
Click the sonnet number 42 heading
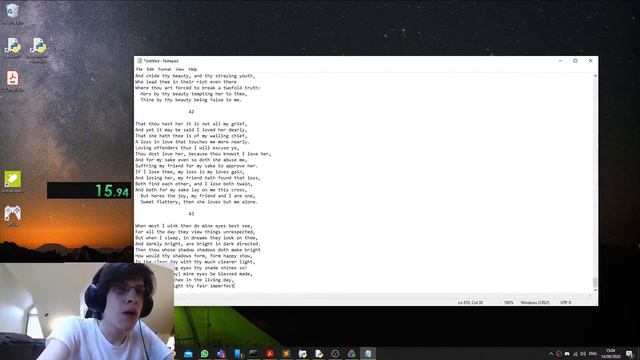(x=191, y=111)
